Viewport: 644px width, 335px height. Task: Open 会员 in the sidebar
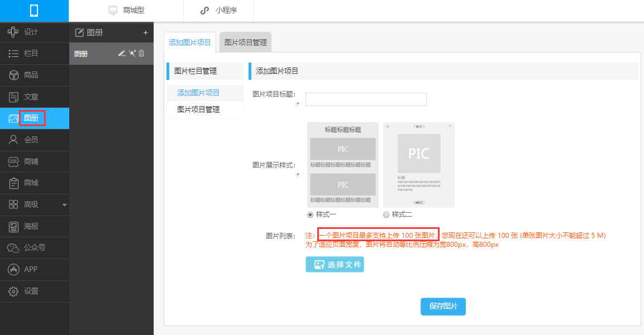pyautogui.click(x=35, y=140)
